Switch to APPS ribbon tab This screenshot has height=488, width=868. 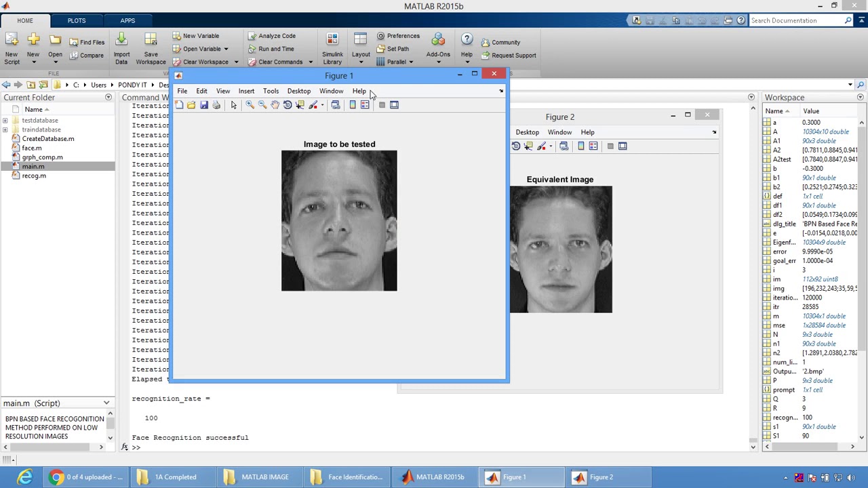click(x=127, y=20)
